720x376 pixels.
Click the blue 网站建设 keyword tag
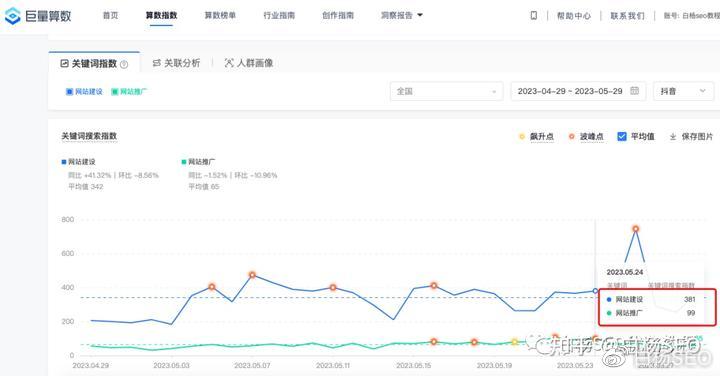[x=84, y=92]
